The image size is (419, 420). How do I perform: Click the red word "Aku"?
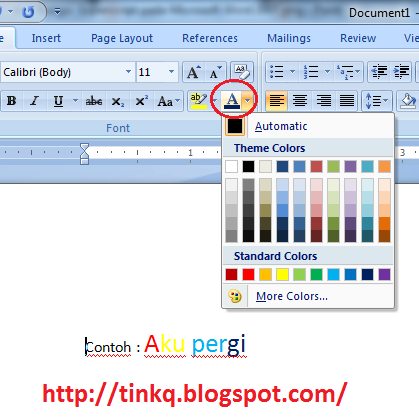click(165, 344)
